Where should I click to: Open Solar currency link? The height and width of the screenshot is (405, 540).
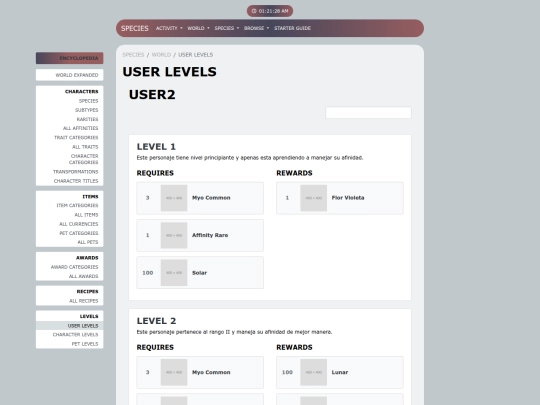[199, 273]
